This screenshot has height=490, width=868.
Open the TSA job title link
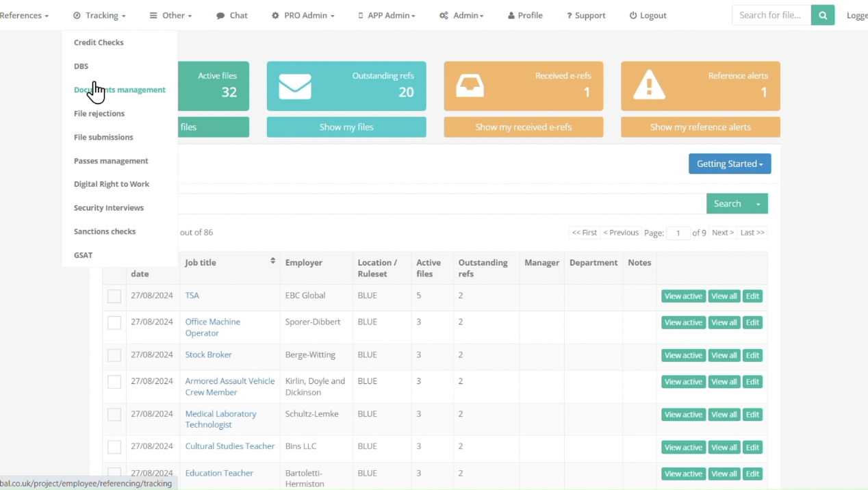(x=192, y=296)
